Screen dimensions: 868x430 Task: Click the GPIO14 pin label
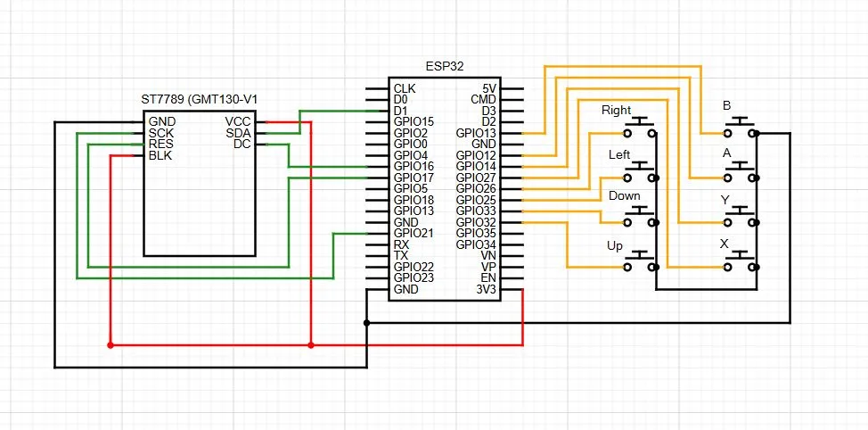pyautogui.click(x=476, y=166)
